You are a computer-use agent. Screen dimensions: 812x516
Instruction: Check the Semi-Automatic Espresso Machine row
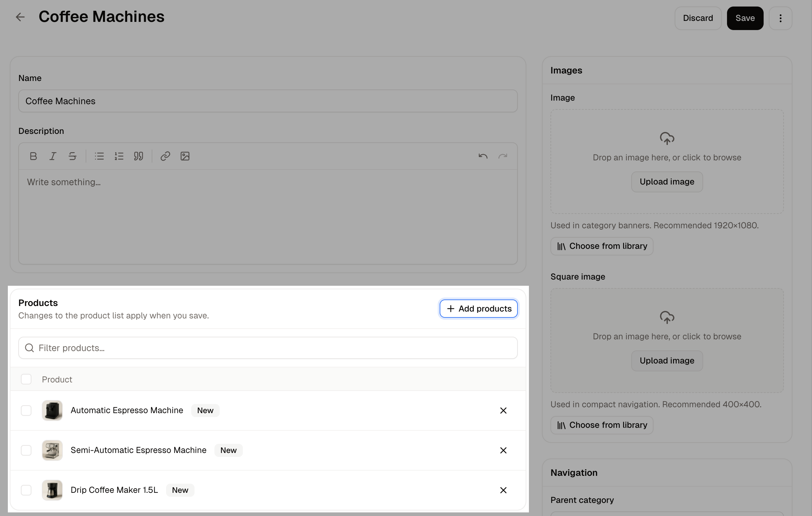[26, 450]
